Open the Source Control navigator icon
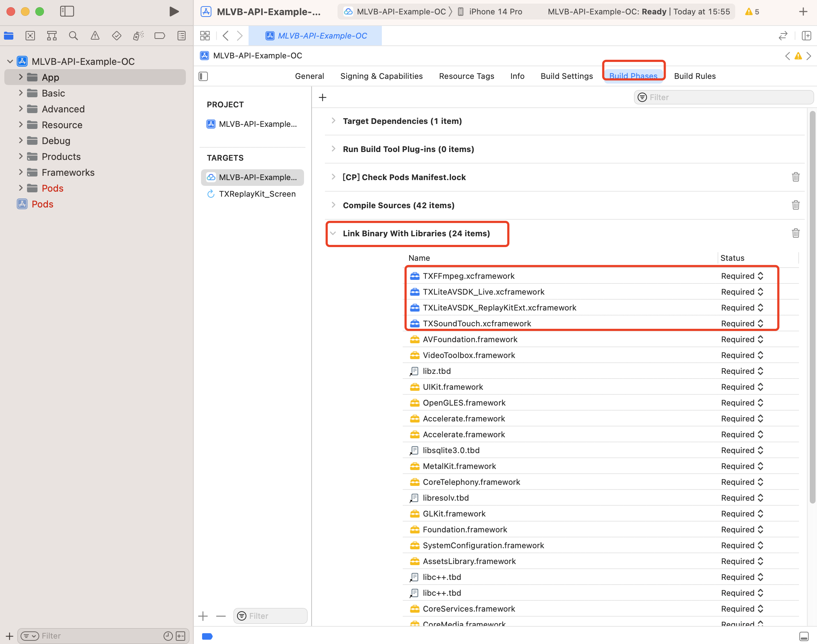 coord(30,36)
